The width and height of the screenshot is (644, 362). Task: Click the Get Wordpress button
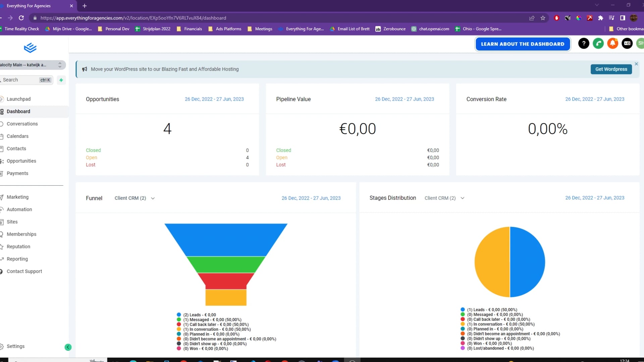click(x=611, y=69)
